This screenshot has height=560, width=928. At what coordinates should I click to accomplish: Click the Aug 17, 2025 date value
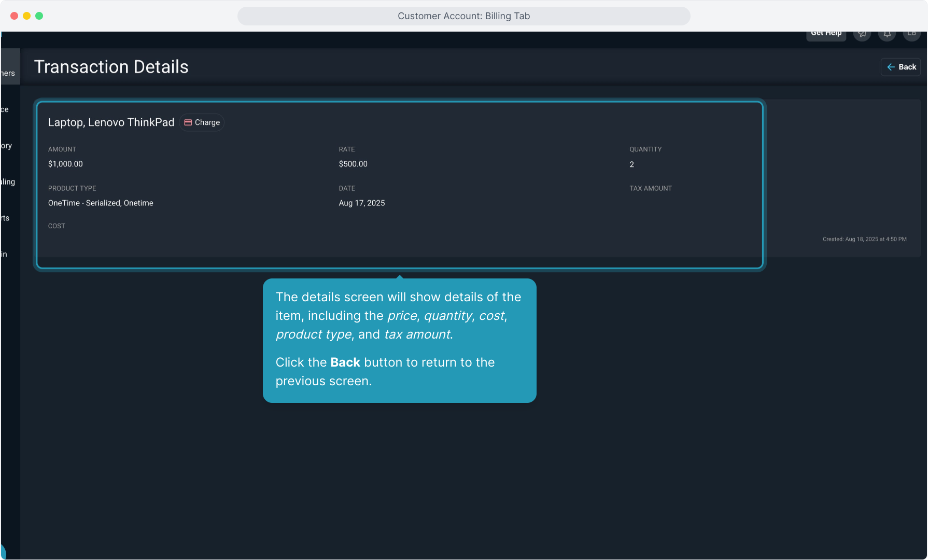[x=362, y=203]
